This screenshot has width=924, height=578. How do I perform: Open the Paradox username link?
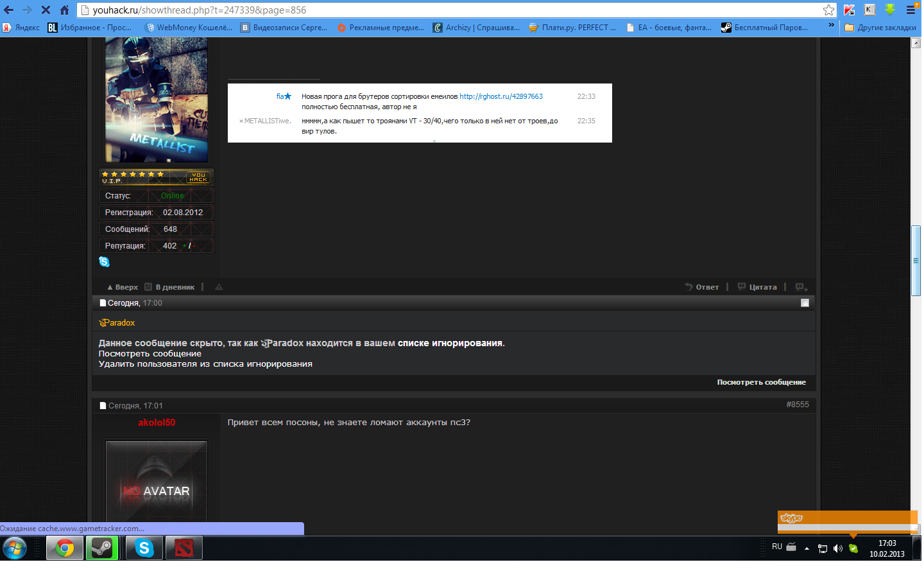[117, 322]
